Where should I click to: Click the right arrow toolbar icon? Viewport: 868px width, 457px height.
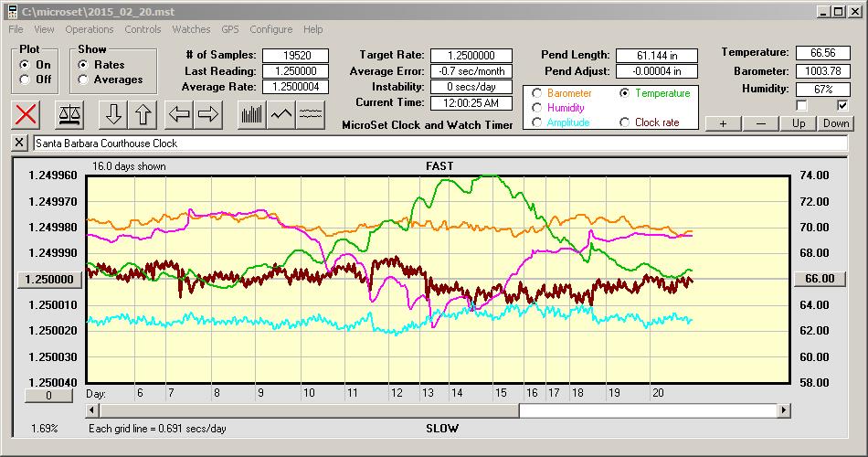pos(209,115)
